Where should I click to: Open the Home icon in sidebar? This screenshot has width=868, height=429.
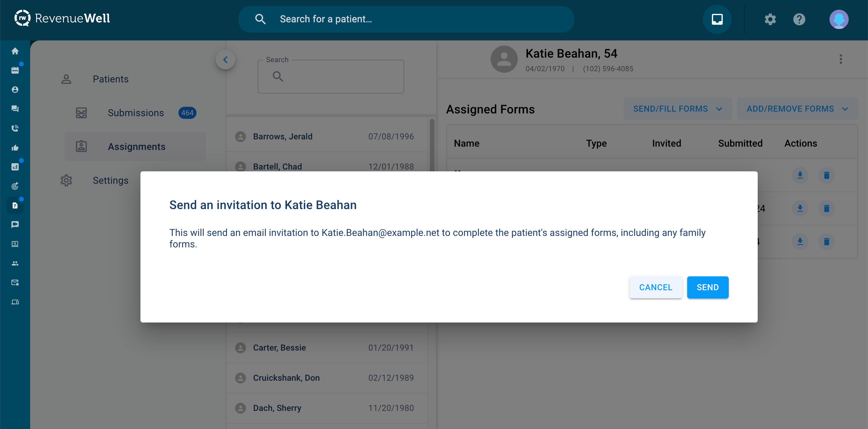(15, 51)
